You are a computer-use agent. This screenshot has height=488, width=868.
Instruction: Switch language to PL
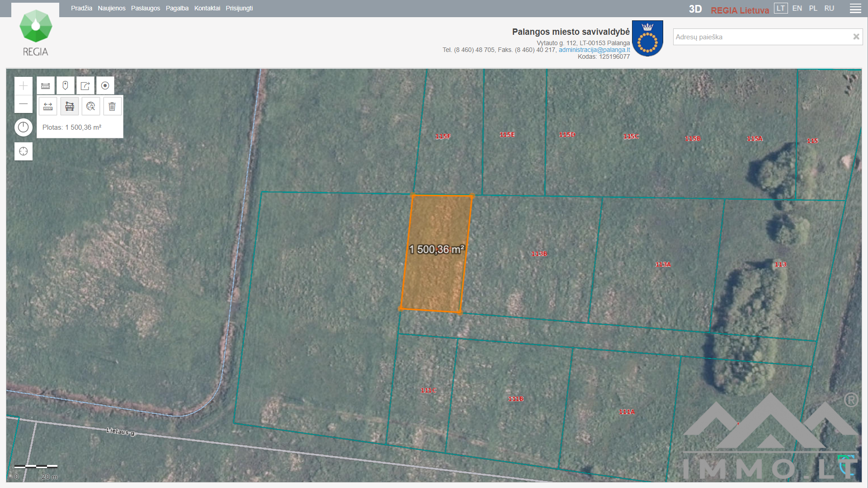(x=813, y=8)
